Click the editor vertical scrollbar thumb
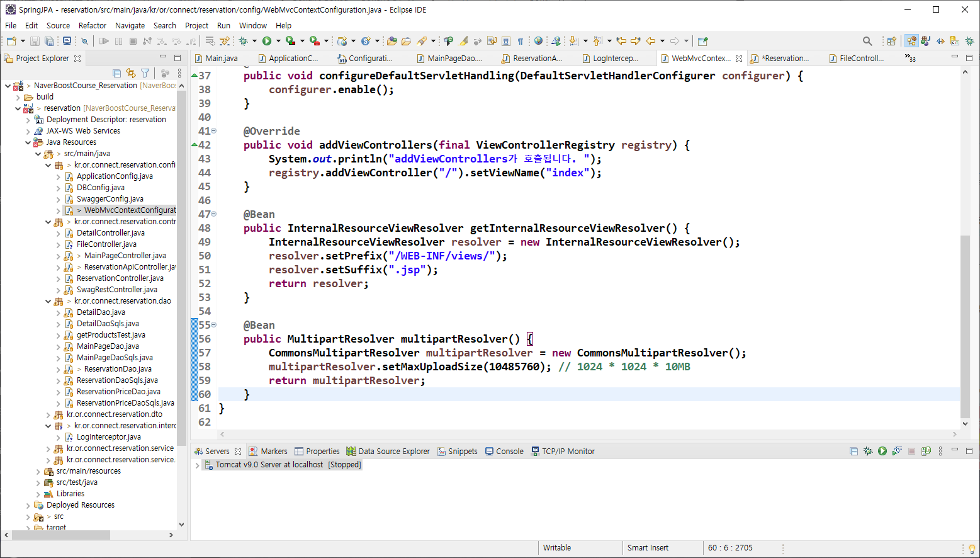980x558 pixels. coord(965,325)
